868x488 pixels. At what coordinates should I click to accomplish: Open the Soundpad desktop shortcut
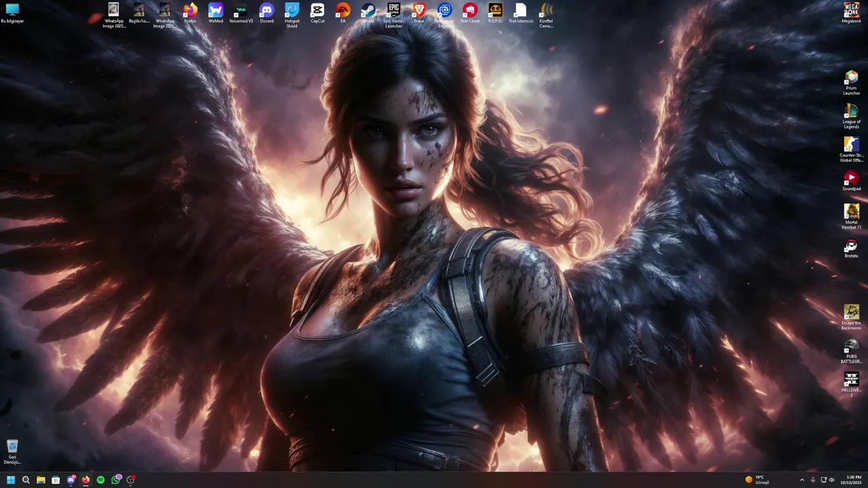pyautogui.click(x=851, y=181)
